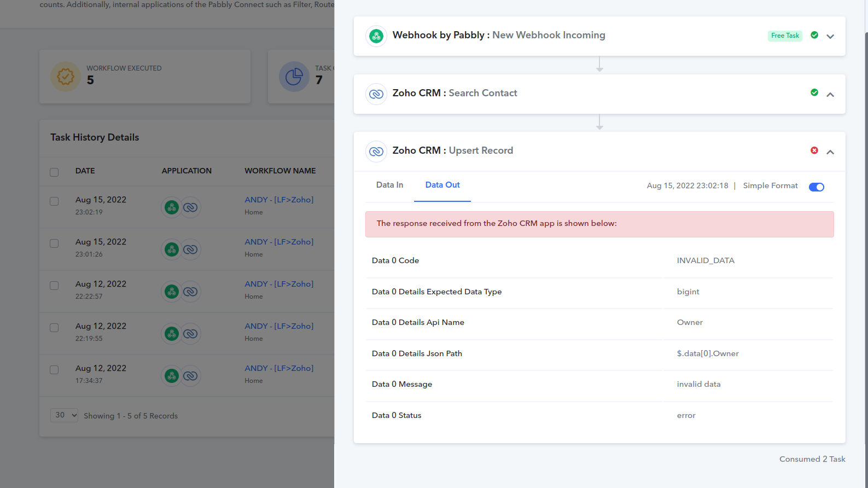The width and height of the screenshot is (868, 488).
Task: Click the 'Data 0 Details Json Path' label
Action: [x=417, y=353]
